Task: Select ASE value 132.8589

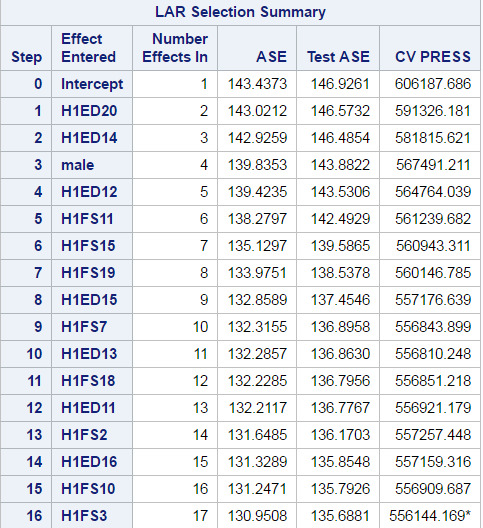Action: pos(257,300)
